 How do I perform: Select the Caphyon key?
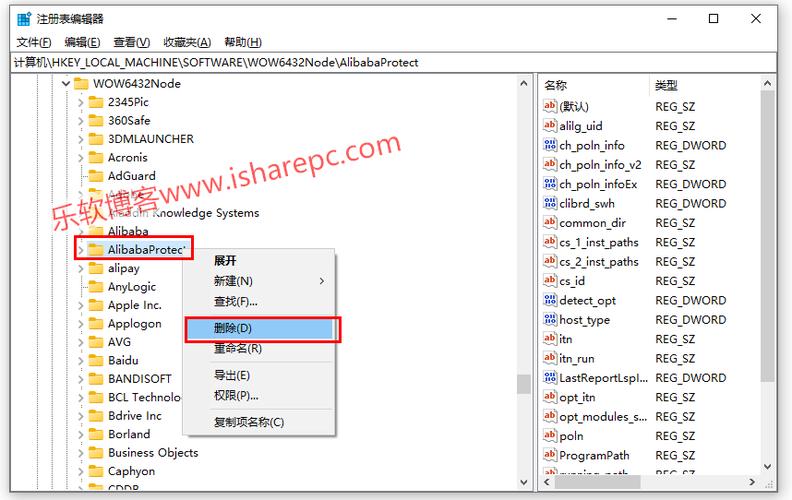[x=131, y=471]
